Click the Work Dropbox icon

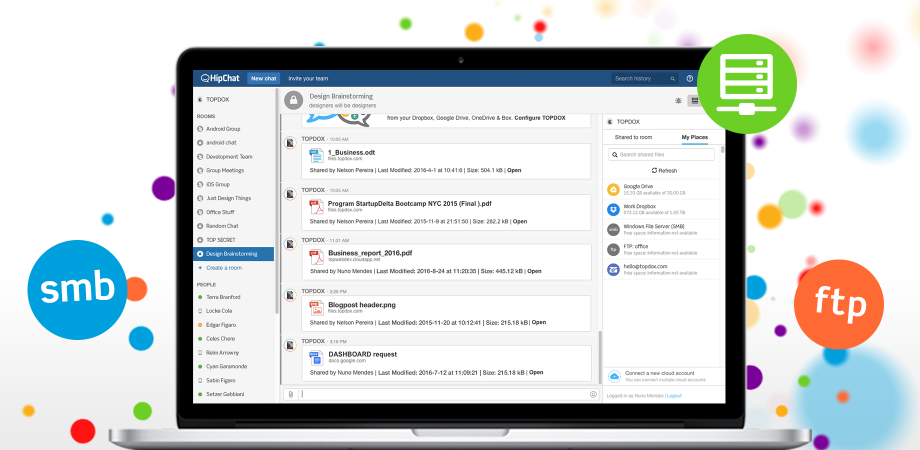point(613,209)
